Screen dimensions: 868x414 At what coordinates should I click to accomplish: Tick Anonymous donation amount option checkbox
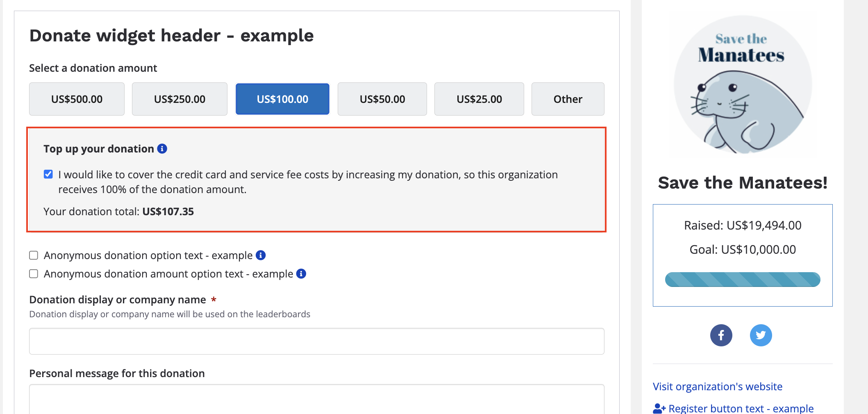coord(34,274)
